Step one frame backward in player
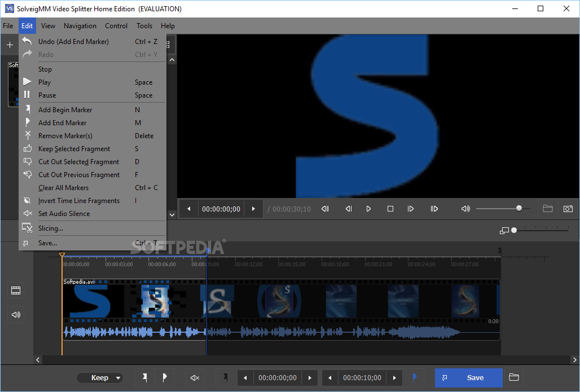 [349, 209]
